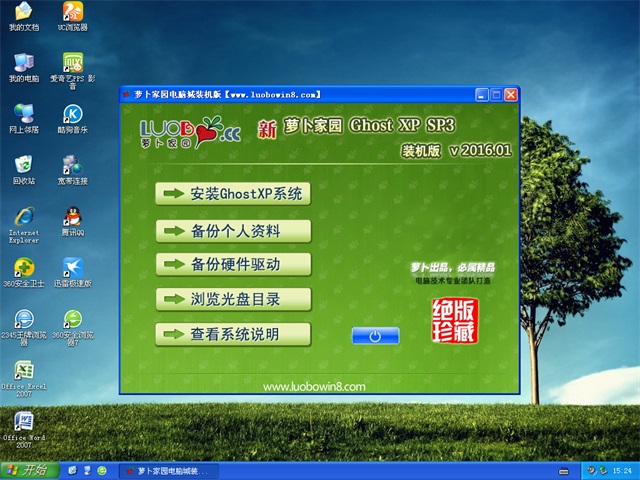The height and width of the screenshot is (480, 640).
Task: Choose 备份硬件驱动 button
Action: (x=233, y=265)
